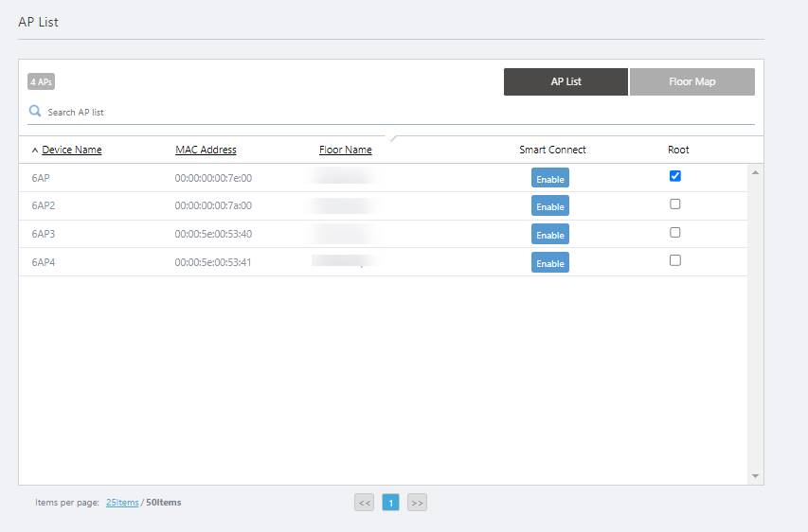Enable Smart Connect for 6AP3
Screen dimensions: 808x532
point(549,235)
